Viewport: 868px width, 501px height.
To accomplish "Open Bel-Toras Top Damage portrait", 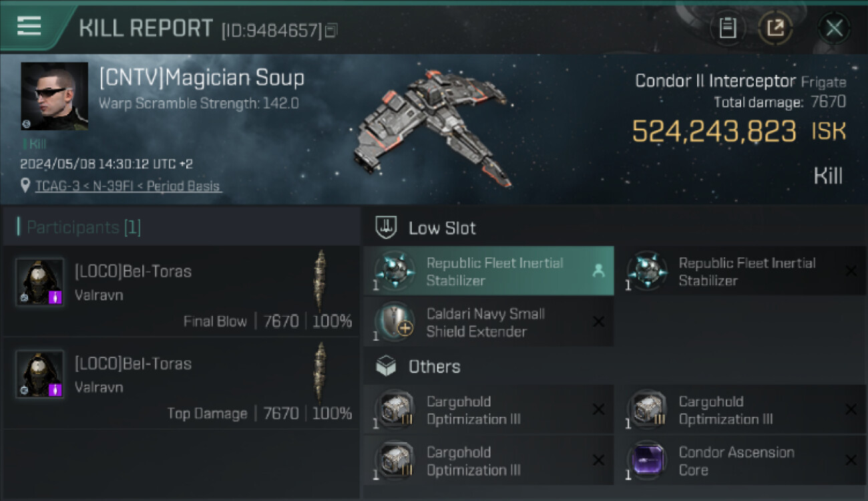I will 40,374.
